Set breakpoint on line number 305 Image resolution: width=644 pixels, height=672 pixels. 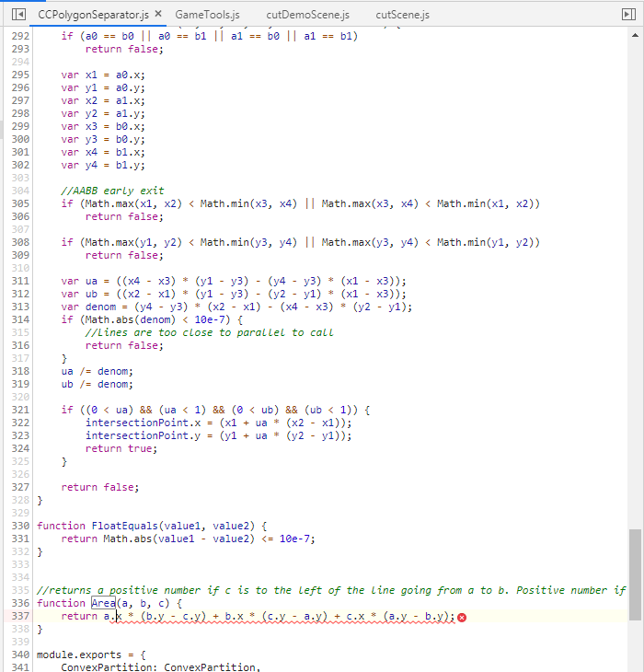(20, 203)
